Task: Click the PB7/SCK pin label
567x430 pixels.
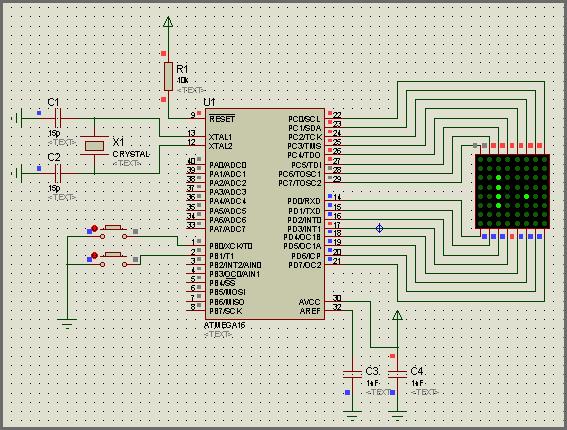Action: coord(226,311)
